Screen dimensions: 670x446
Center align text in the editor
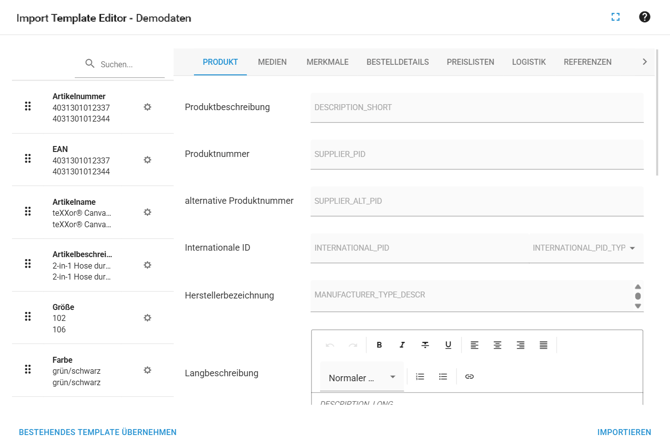coord(497,345)
